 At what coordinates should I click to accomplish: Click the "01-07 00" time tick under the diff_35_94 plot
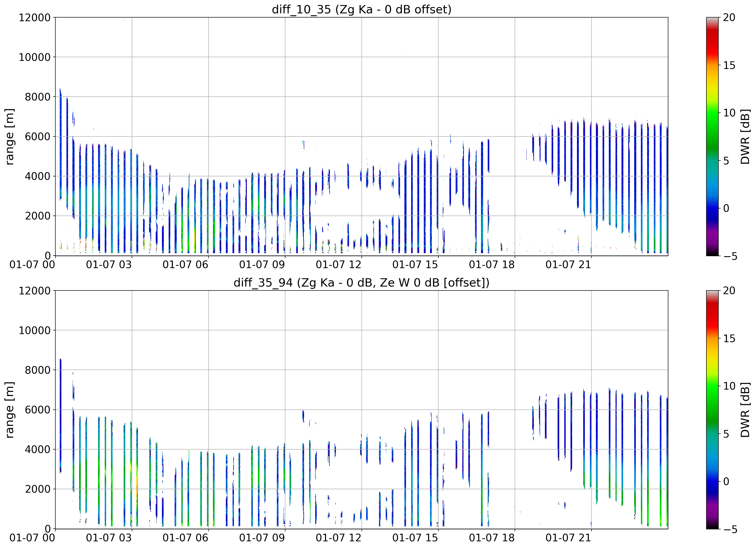pyautogui.click(x=32, y=538)
